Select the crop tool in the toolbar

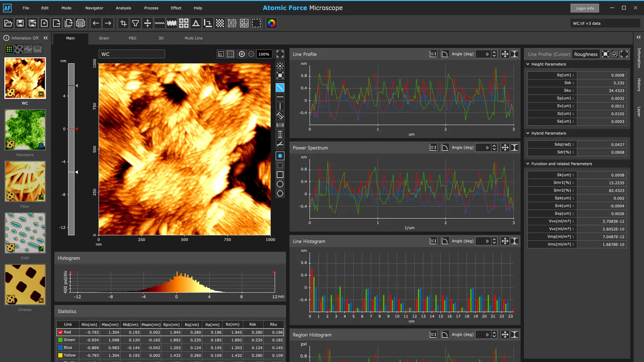point(124,23)
